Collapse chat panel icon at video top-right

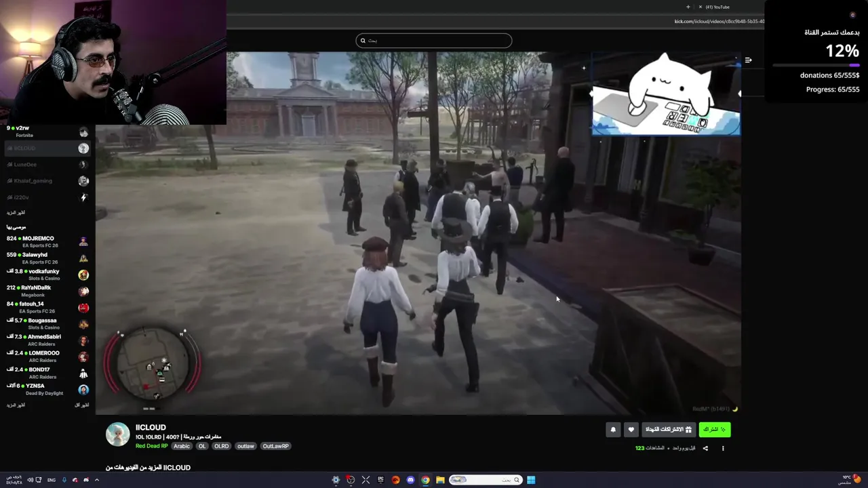pos(748,60)
